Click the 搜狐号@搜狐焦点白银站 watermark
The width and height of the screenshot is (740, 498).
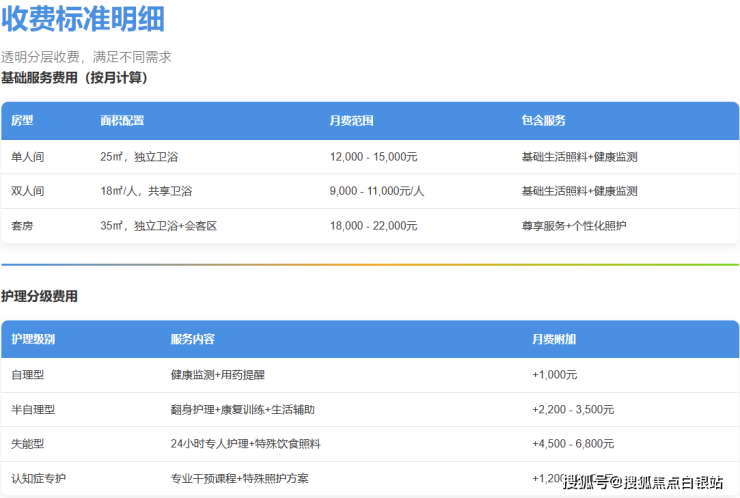click(644, 483)
